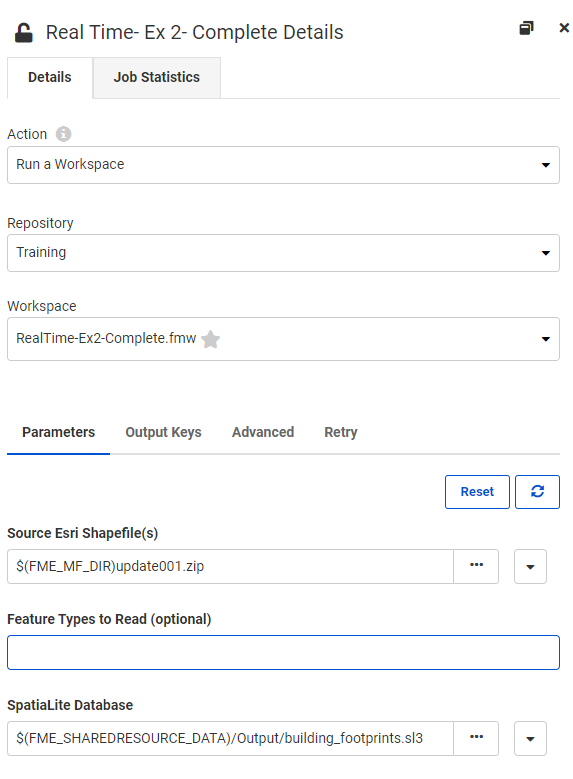
Task: Expand the dropdown arrow next to Source Esri Shapefile
Action: [x=530, y=566]
